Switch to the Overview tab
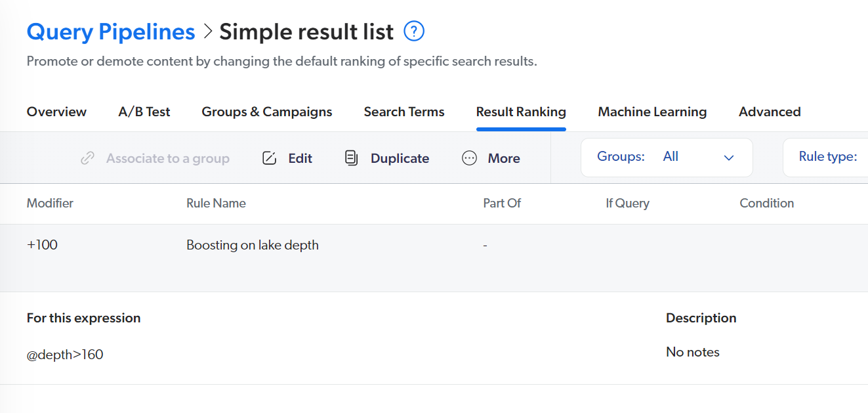Screen dimensions: 868x413 56,112
